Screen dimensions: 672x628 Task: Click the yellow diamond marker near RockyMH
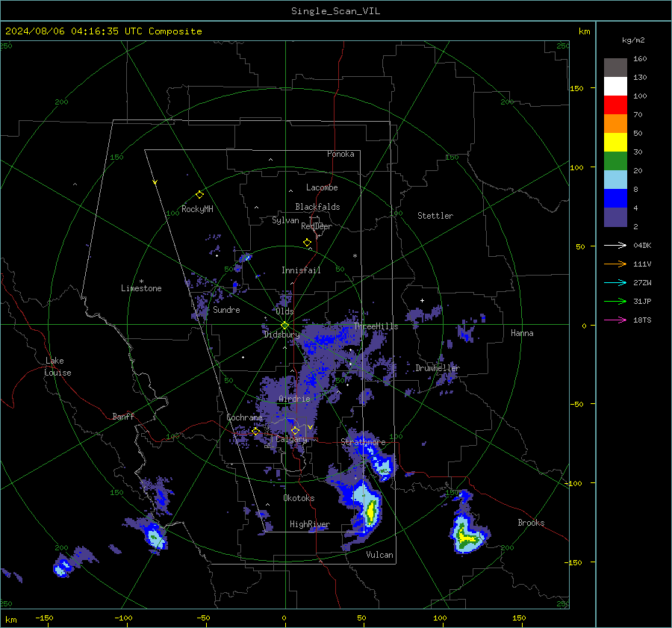coord(199,195)
